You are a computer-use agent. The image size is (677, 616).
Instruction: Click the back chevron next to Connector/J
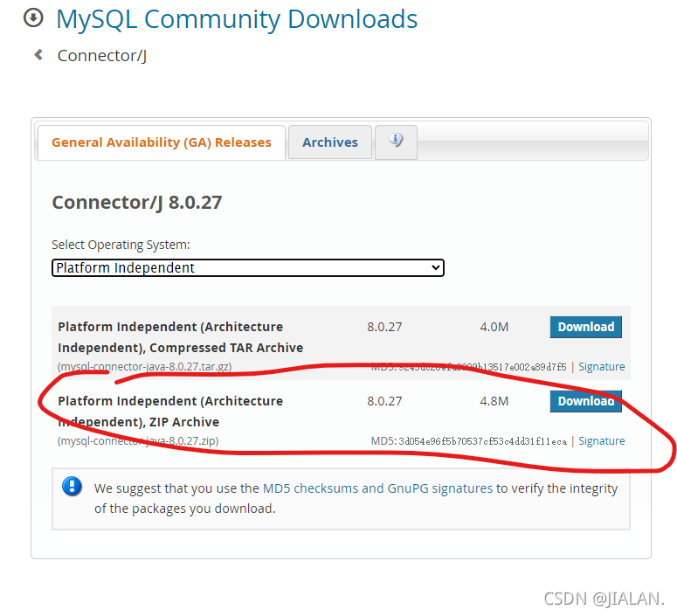tap(38, 55)
